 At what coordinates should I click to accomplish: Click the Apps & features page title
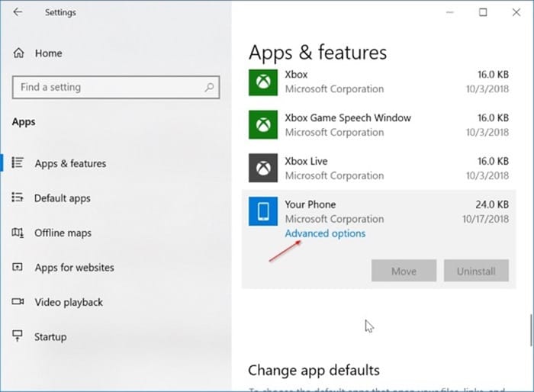pyautogui.click(x=317, y=53)
